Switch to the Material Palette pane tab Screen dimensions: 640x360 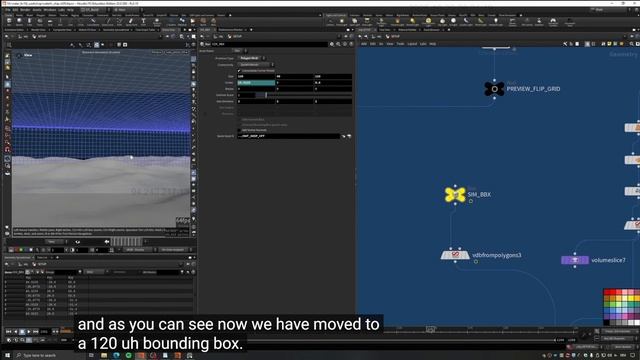(407, 30)
